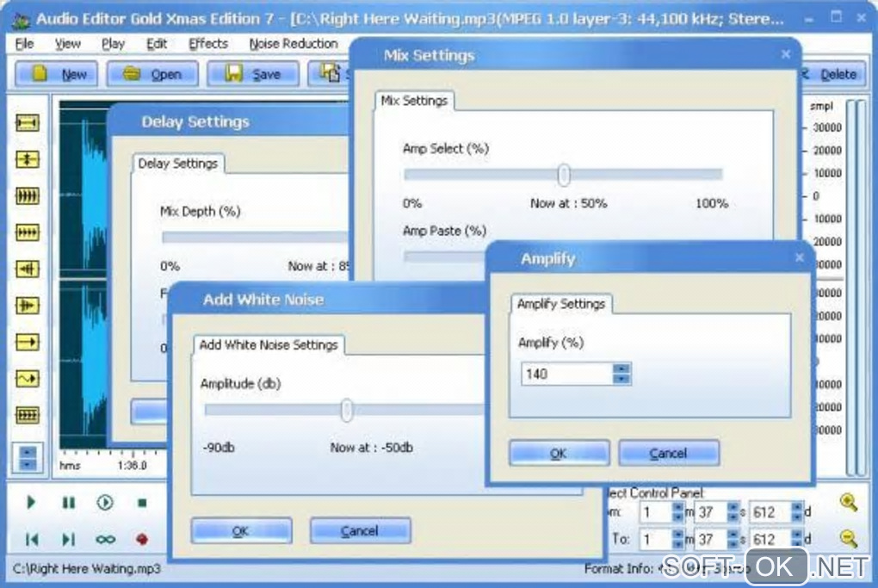The height and width of the screenshot is (588, 878).
Task: Click the fifth icon in the left sidebar
Action: pyautogui.click(x=27, y=269)
